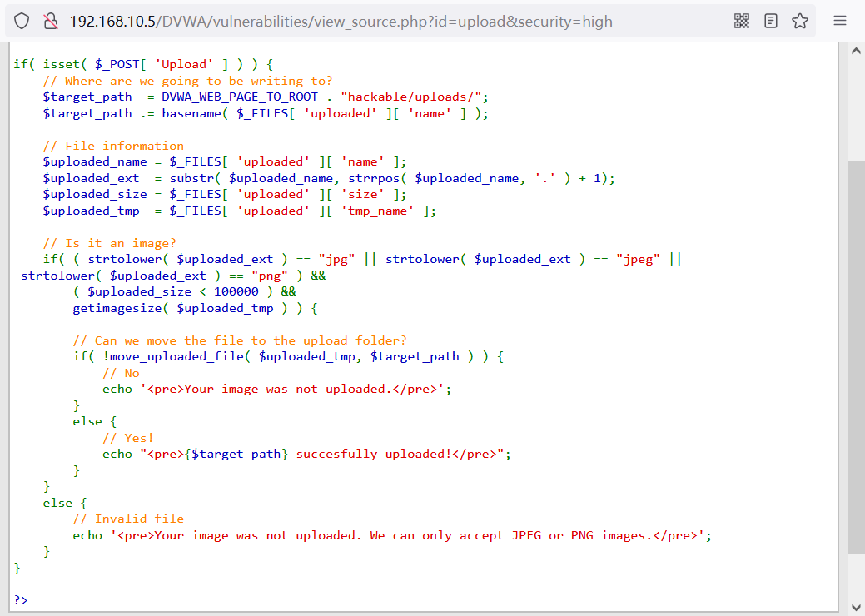This screenshot has width=865, height=616.
Task: Click the "// Invalid file" comment
Action: (x=128, y=519)
